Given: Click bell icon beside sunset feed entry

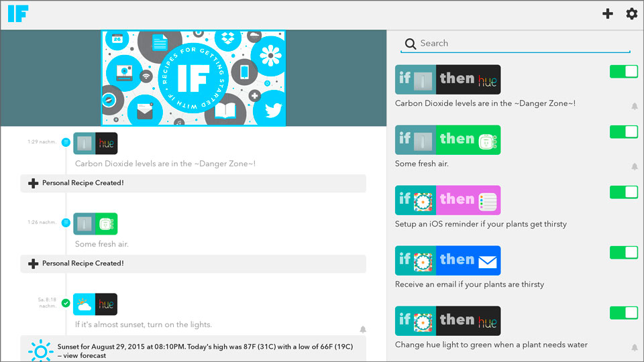Looking at the screenshot, I should [x=363, y=329].
